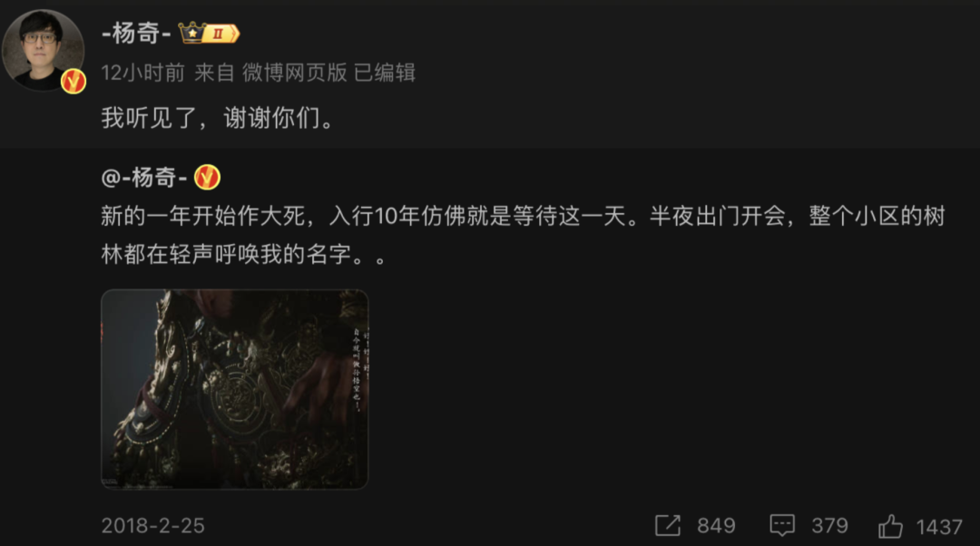The height and width of the screenshot is (546, 980).
Task: Click the second line 林都在轻声呼唤我的名字
Action: [244, 254]
